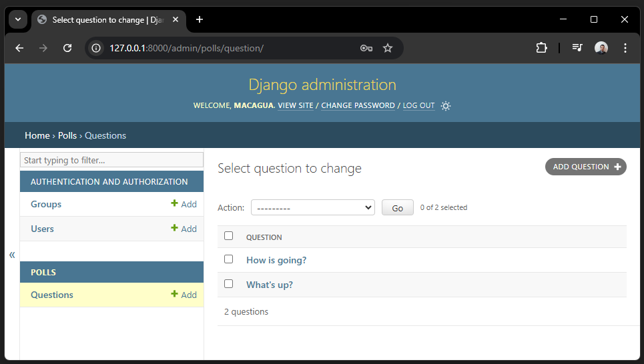
Task: View site information icon in address bar
Action: (x=96, y=49)
